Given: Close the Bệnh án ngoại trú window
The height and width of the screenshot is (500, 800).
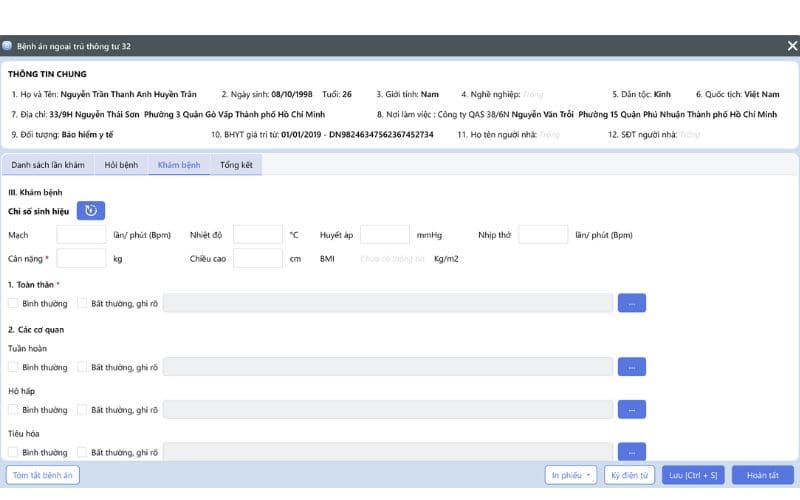Looking at the screenshot, I should pos(791,46).
